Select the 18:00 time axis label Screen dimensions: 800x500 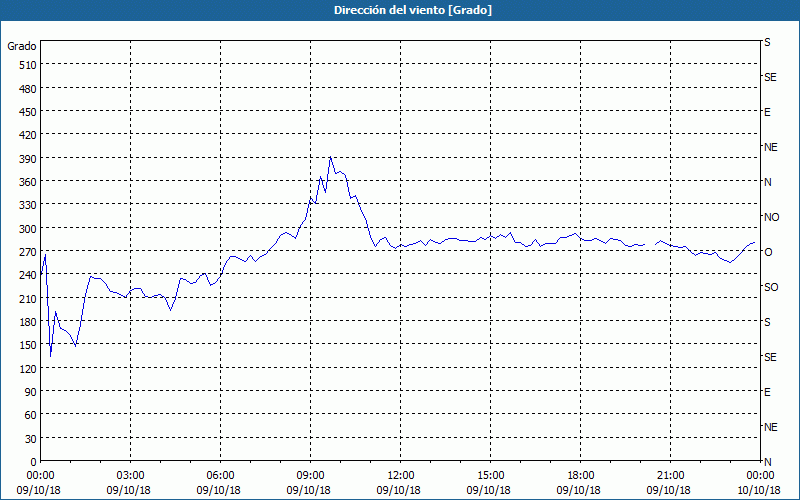581,476
